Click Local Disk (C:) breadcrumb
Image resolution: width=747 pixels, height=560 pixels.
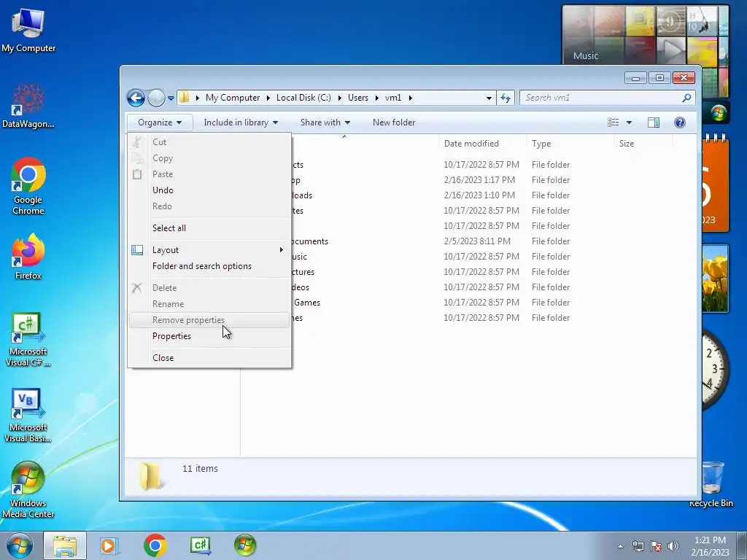[x=303, y=98]
